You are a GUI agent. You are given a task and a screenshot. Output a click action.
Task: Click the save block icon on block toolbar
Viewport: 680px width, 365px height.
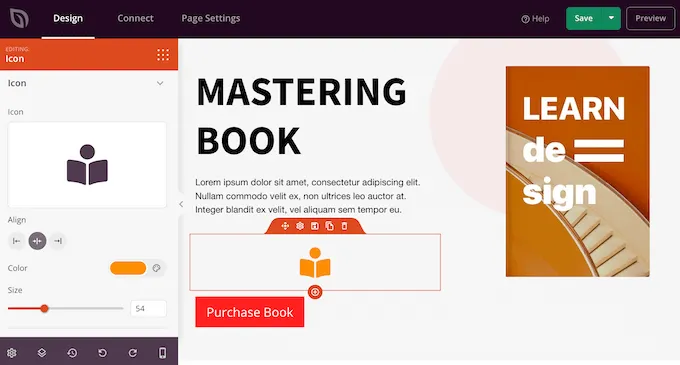coord(315,226)
